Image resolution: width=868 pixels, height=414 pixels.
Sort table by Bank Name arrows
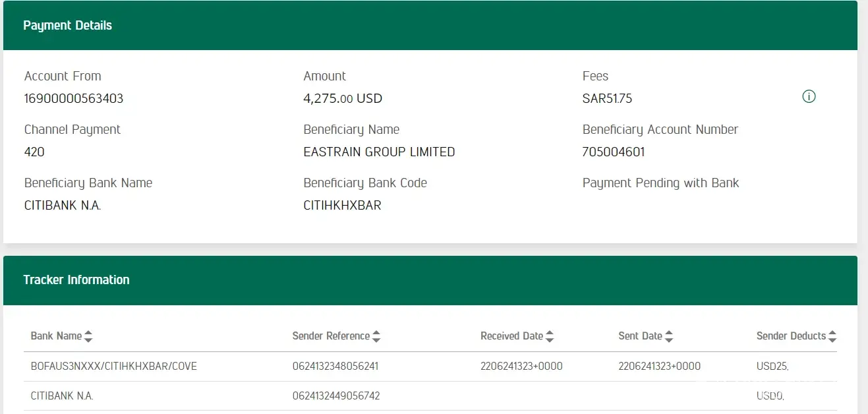[x=88, y=336]
